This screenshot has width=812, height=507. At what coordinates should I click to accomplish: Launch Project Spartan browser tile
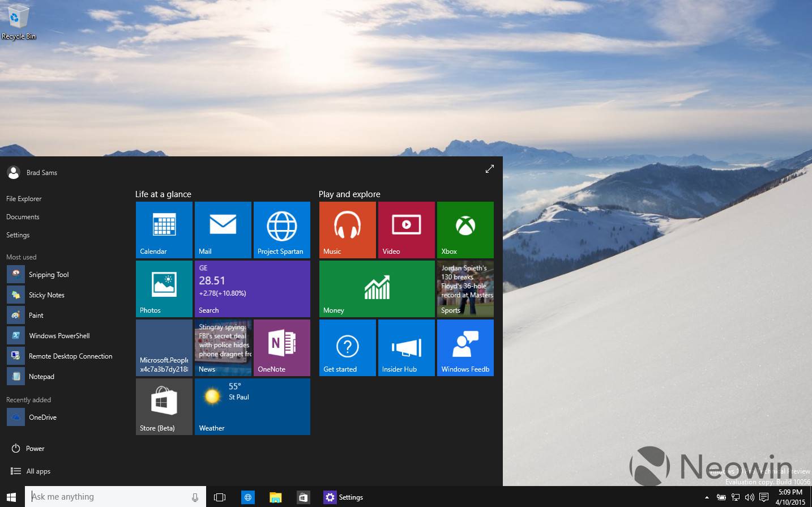point(282,230)
